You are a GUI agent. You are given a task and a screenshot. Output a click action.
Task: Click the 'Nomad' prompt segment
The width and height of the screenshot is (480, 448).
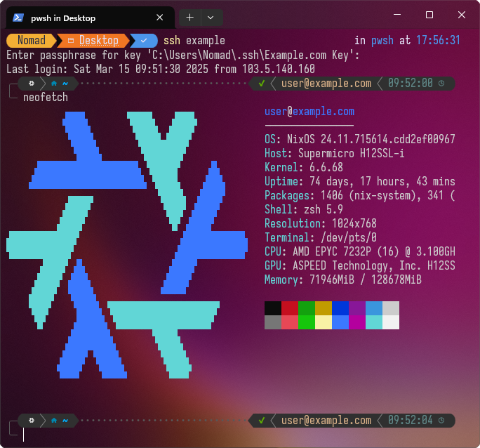pyautogui.click(x=31, y=41)
